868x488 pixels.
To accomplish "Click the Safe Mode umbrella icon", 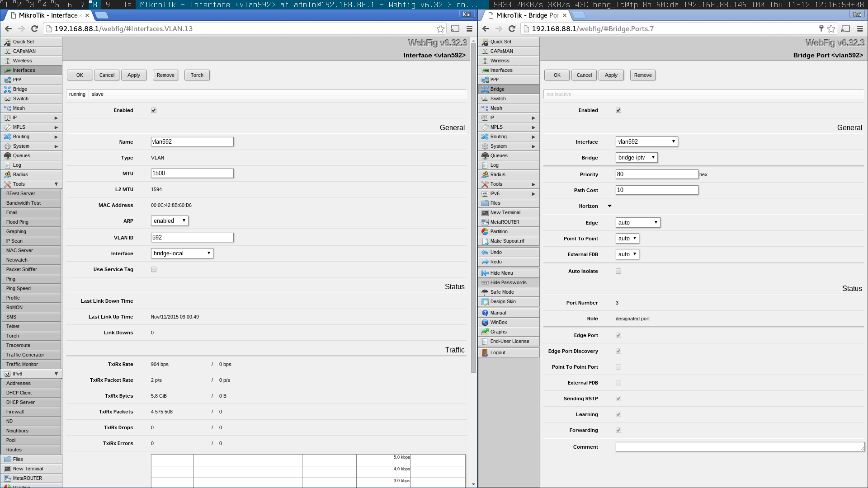I will point(485,292).
